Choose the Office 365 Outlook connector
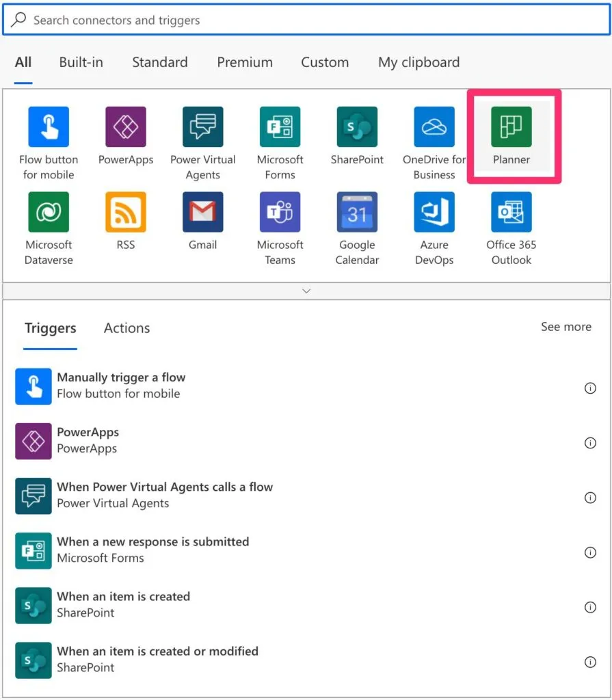This screenshot has width=612, height=700. coord(511,212)
